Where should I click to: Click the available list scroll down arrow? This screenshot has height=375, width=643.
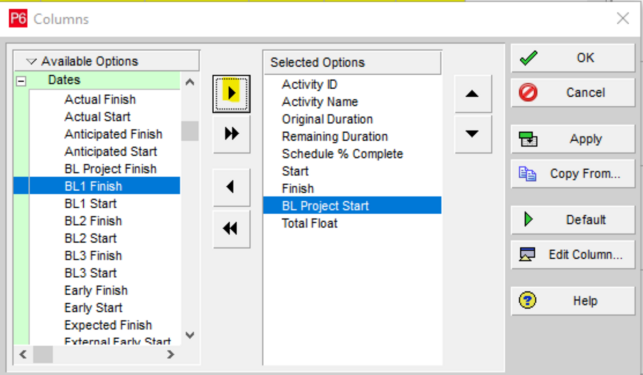(x=189, y=335)
